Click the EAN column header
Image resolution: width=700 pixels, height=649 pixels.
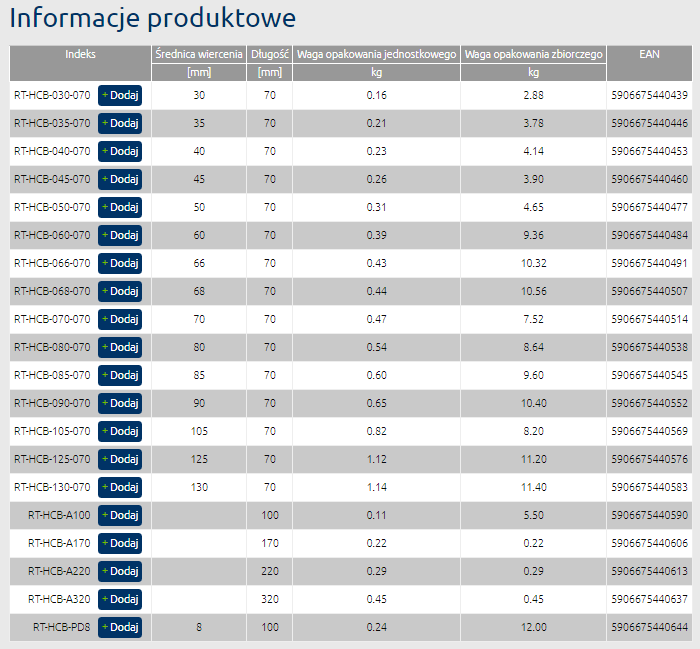coord(648,54)
